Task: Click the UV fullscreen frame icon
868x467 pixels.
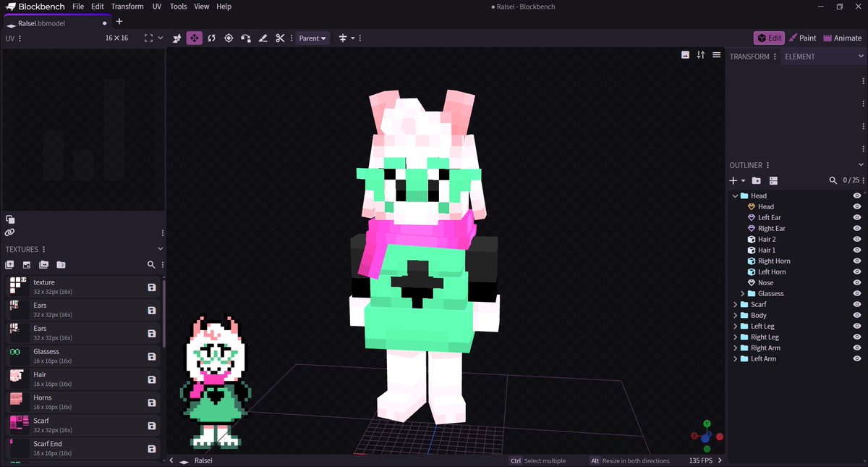Action: pos(148,38)
